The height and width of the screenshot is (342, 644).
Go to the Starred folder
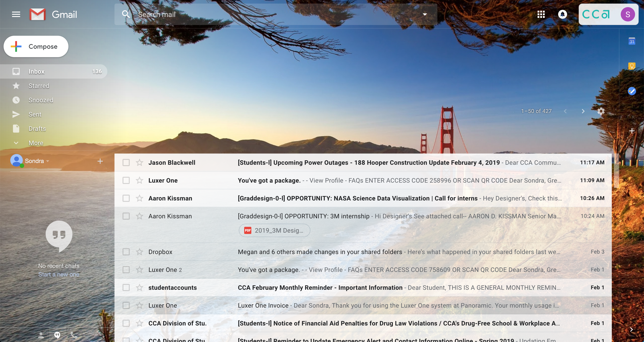coord(39,86)
